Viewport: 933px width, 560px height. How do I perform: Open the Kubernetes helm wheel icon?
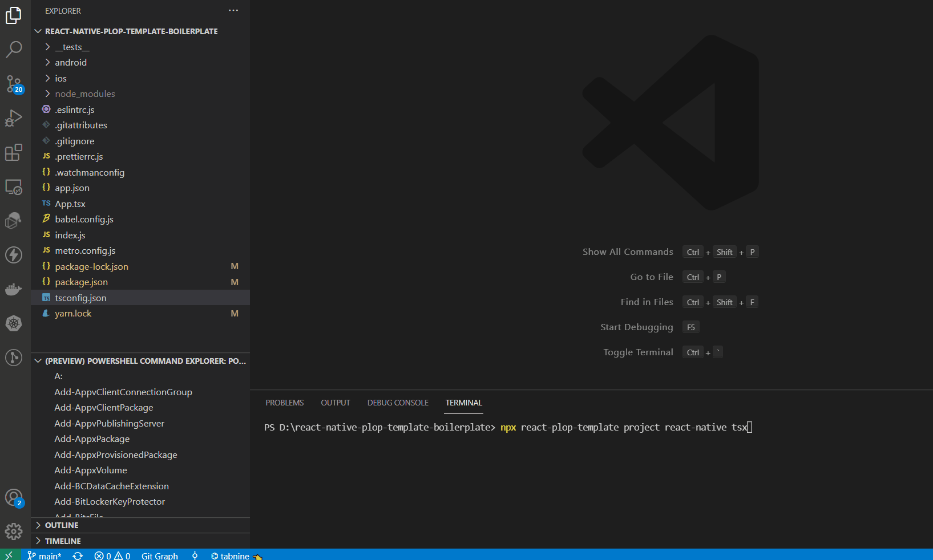14,323
